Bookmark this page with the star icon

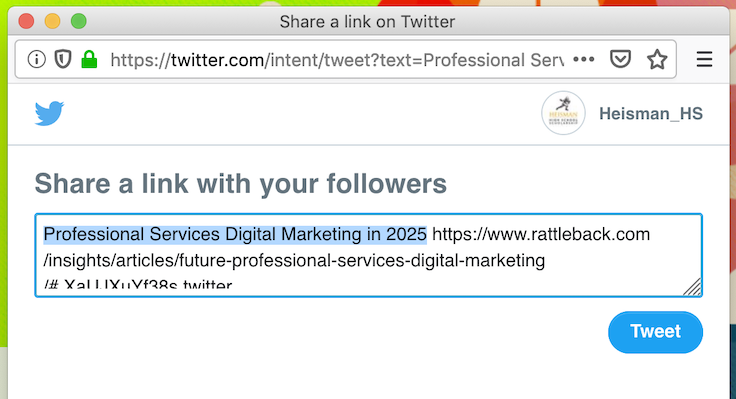[x=657, y=60]
